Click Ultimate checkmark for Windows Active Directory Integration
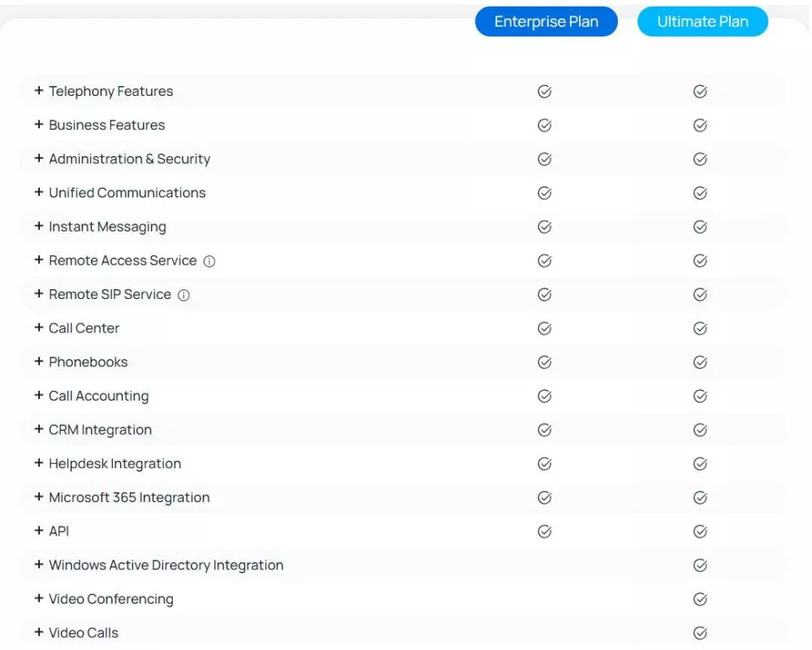The width and height of the screenshot is (812, 650). pos(700,565)
